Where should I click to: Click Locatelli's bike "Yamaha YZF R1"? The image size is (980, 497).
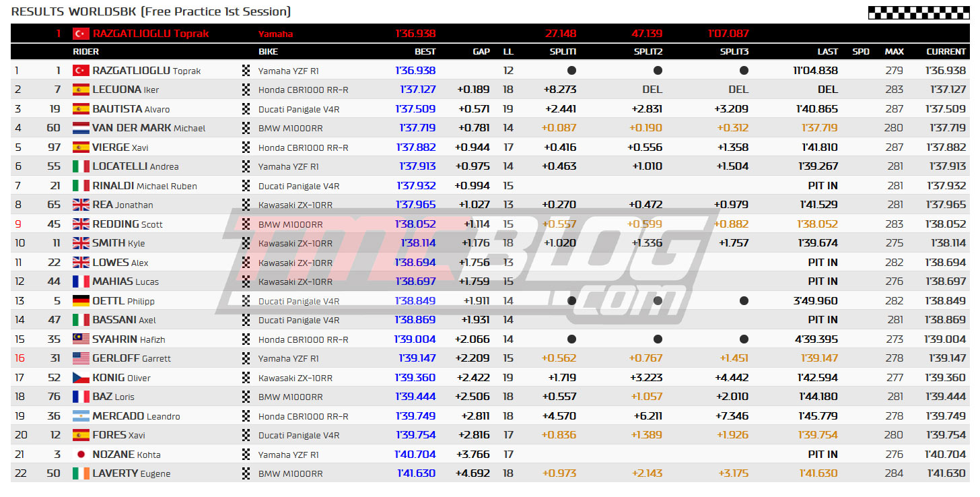point(289,166)
